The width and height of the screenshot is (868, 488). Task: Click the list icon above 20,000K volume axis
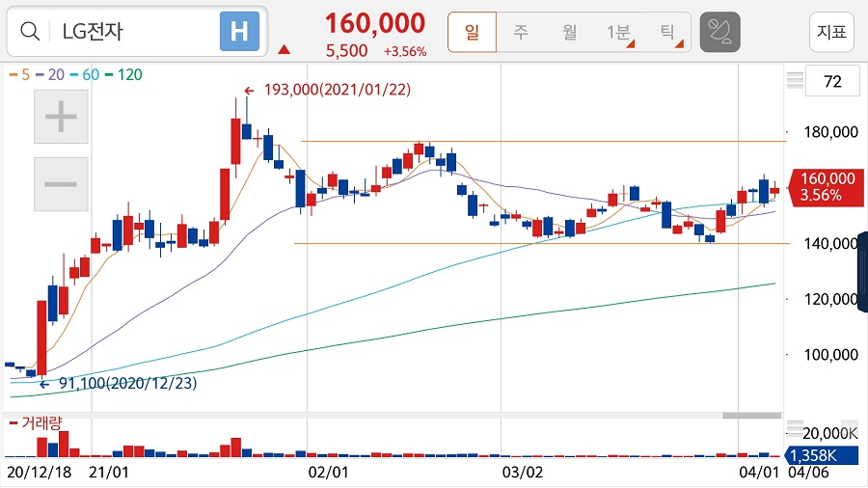795,428
